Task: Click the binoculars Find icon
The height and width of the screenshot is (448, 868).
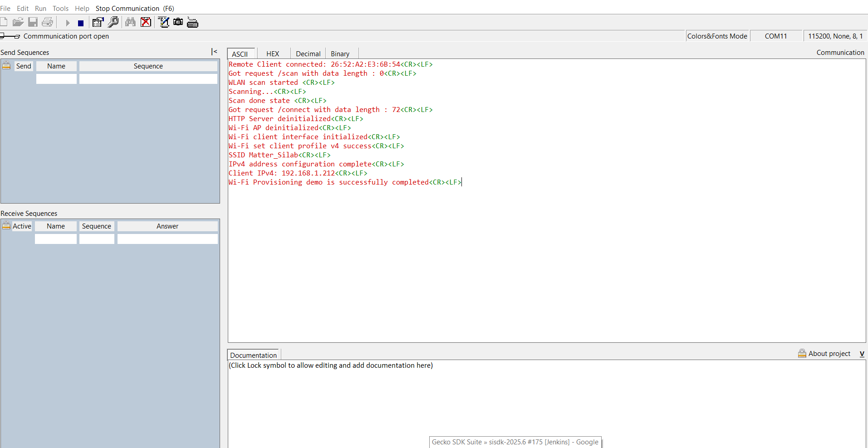Action: coord(130,22)
